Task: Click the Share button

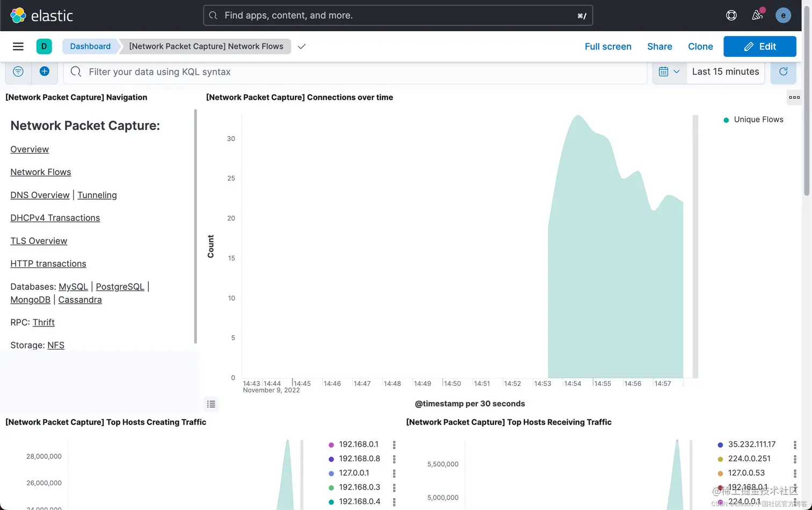Action: [x=659, y=46]
